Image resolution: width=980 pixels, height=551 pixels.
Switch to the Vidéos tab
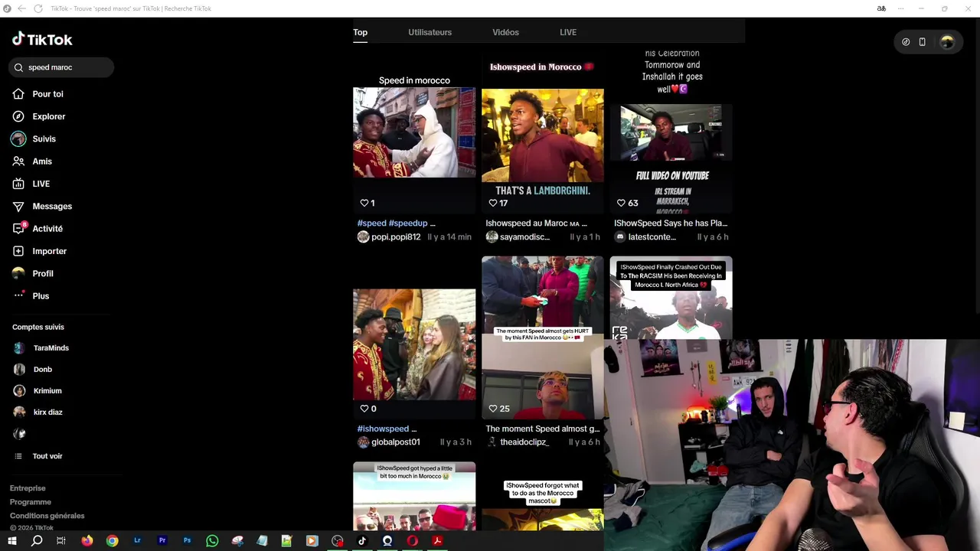pos(505,32)
